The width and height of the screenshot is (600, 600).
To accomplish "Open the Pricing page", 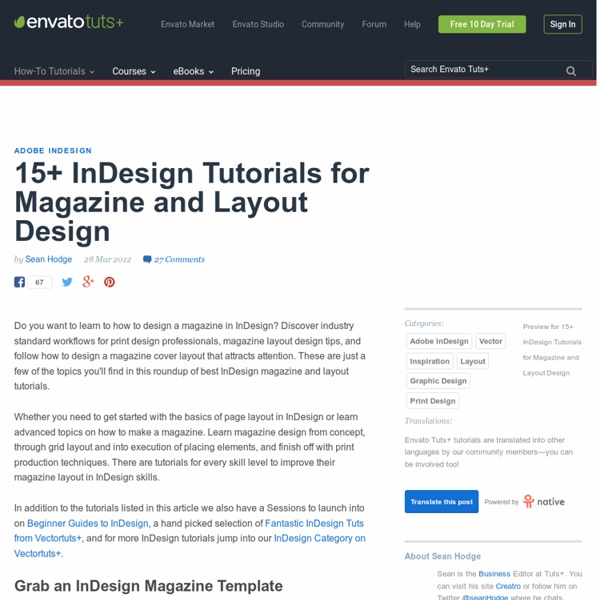I will 246,72.
